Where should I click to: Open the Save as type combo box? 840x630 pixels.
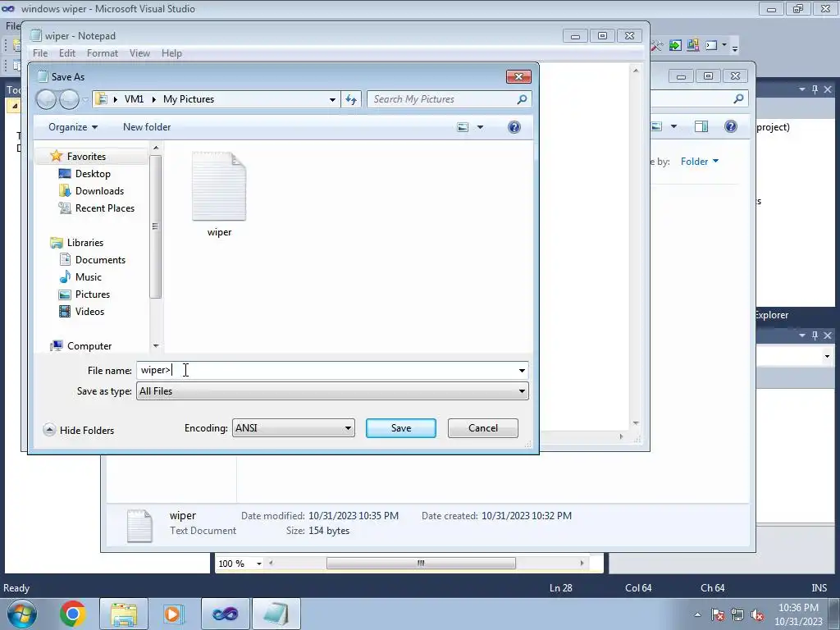coord(332,391)
